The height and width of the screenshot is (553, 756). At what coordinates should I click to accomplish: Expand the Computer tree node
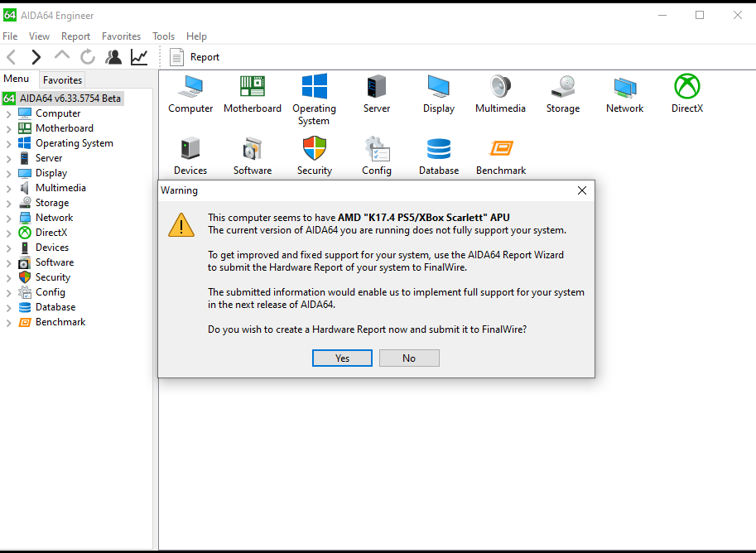click(8, 114)
